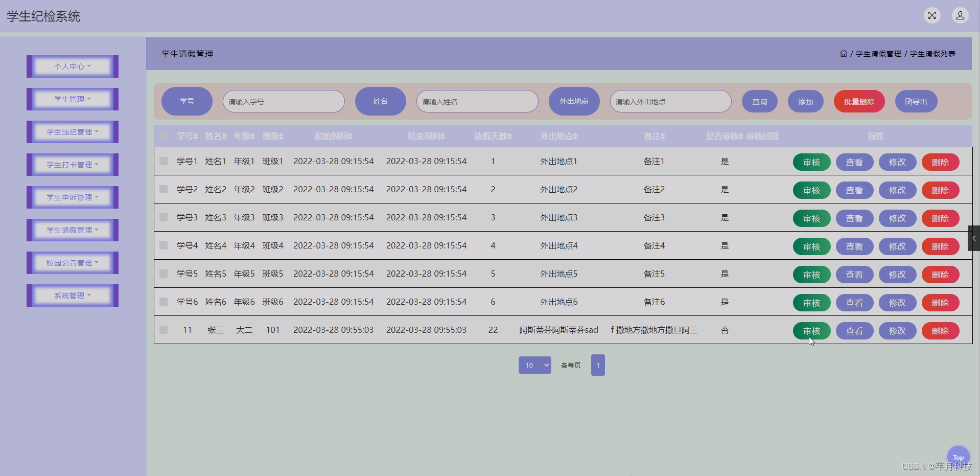980x476 pixels.
Task: Click the 学生请假管理 breadcrumb link
Action: coord(878,53)
